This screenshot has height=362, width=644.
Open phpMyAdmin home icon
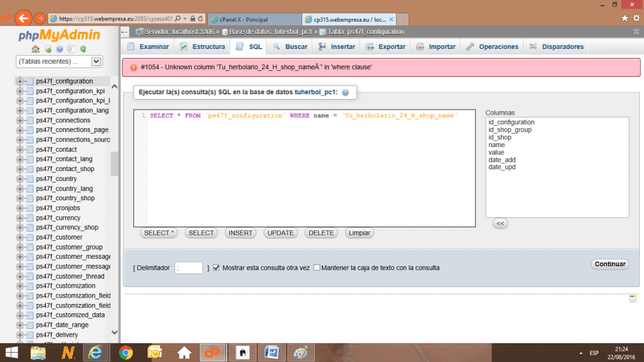click(36, 49)
